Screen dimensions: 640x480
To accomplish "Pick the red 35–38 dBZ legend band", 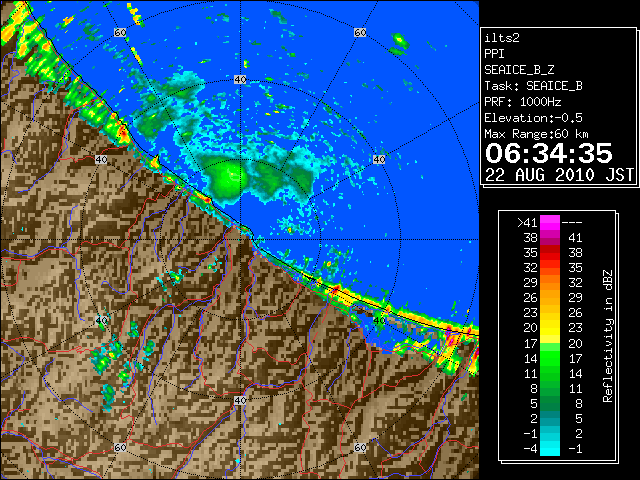I will pos(550,253).
